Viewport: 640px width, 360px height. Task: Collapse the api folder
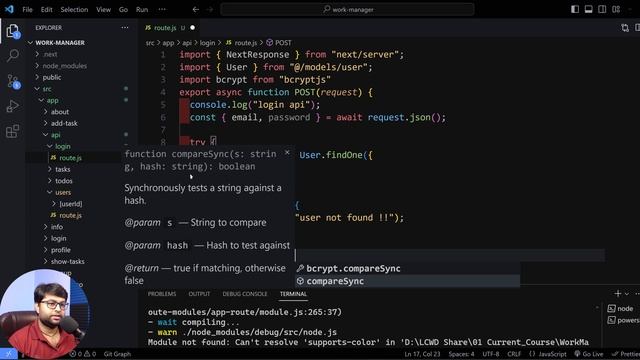tap(56, 135)
